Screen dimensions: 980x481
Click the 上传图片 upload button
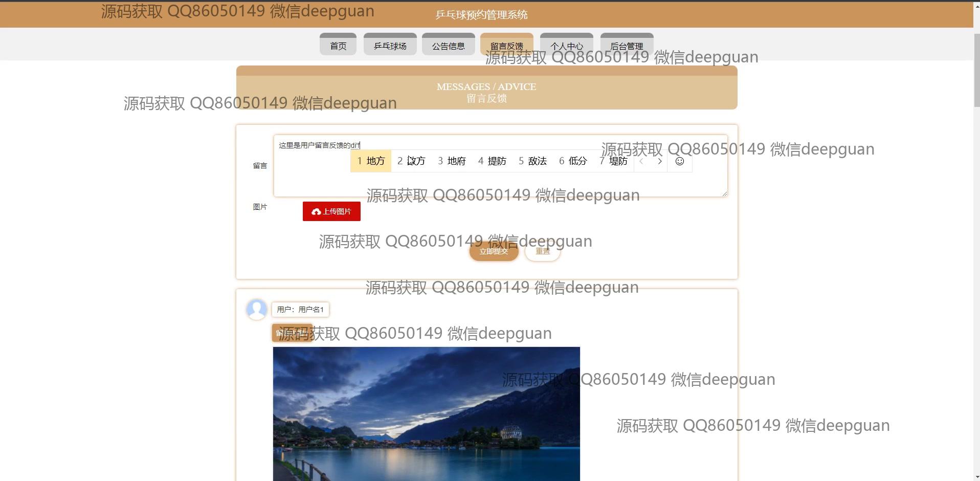pos(331,211)
